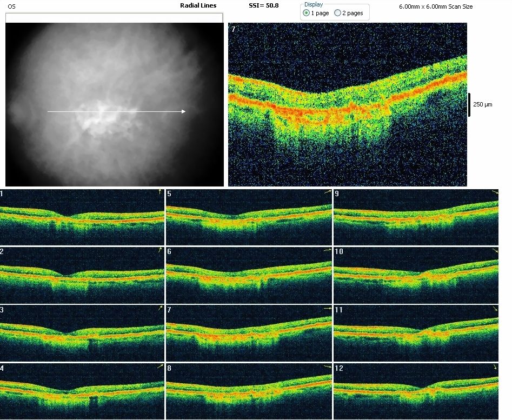Click the yellow direction arrow in scan 12
The width and height of the screenshot is (512, 420).
[x=496, y=368]
